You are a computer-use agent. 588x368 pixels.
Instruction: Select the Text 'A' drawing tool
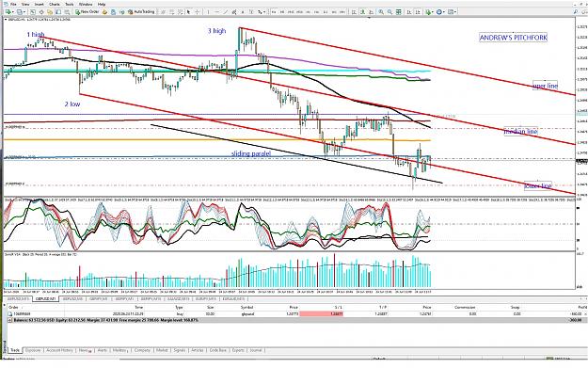pos(243,12)
